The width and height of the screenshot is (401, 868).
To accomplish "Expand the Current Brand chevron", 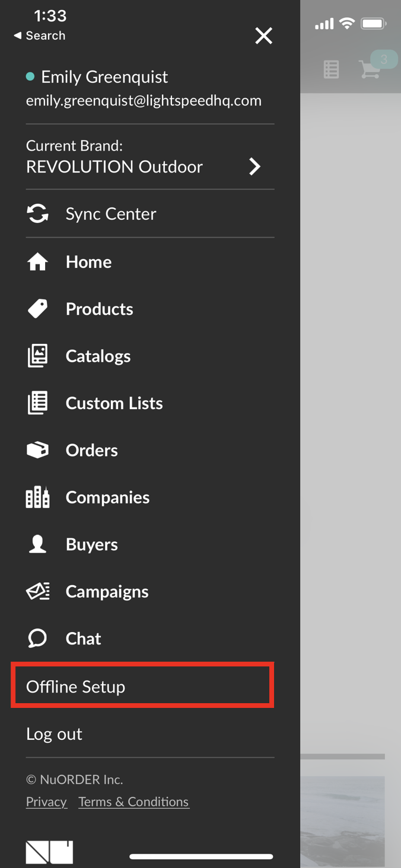I will point(255,167).
